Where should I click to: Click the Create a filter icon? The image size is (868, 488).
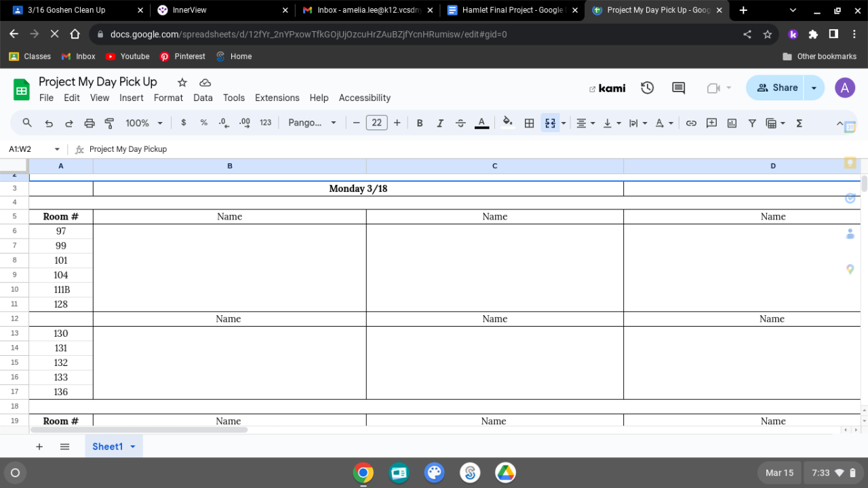pos(752,123)
